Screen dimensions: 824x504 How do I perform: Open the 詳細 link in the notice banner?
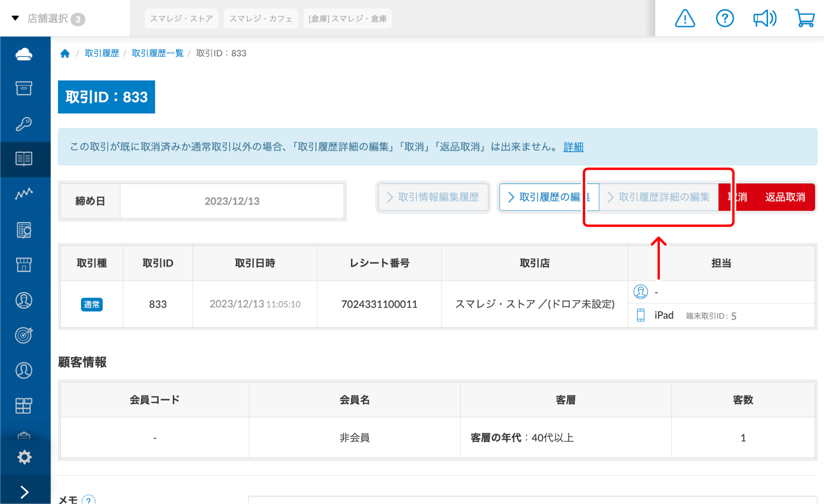point(573,147)
